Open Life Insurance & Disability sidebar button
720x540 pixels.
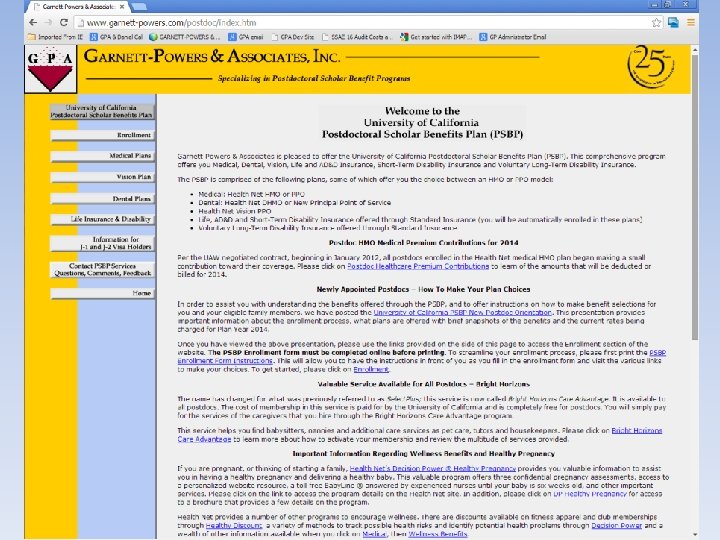tap(102, 219)
